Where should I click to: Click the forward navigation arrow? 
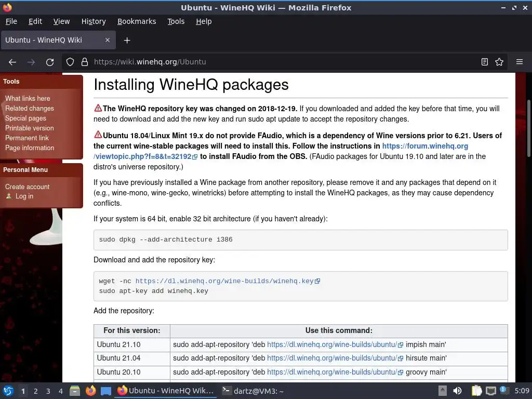click(31, 62)
